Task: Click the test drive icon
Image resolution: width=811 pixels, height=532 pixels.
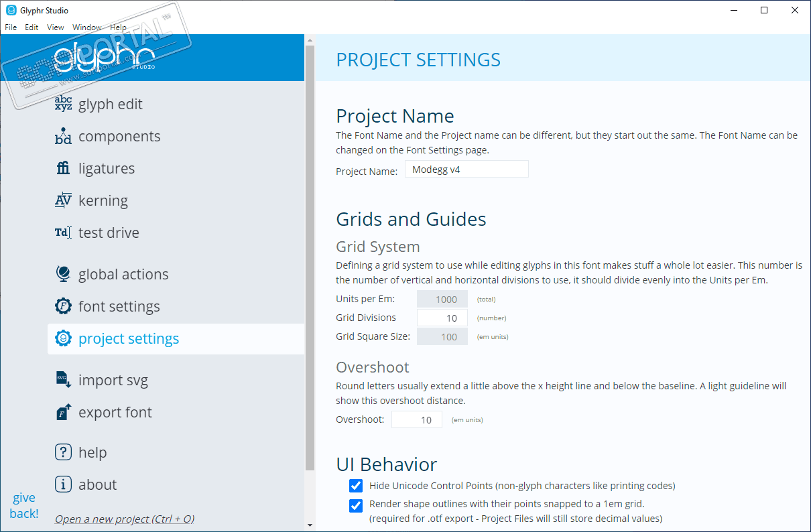Action: tap(63, 232)
